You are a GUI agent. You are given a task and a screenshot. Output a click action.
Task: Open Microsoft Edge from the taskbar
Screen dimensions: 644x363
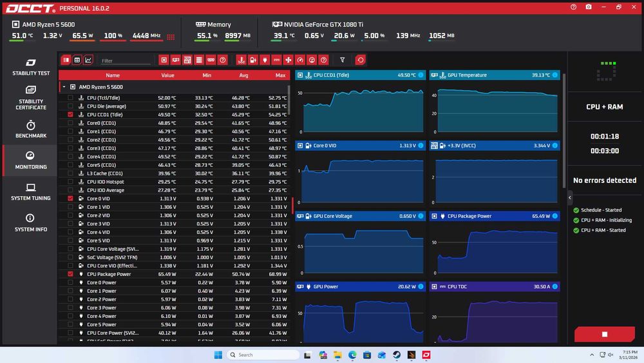coord(352,355)
